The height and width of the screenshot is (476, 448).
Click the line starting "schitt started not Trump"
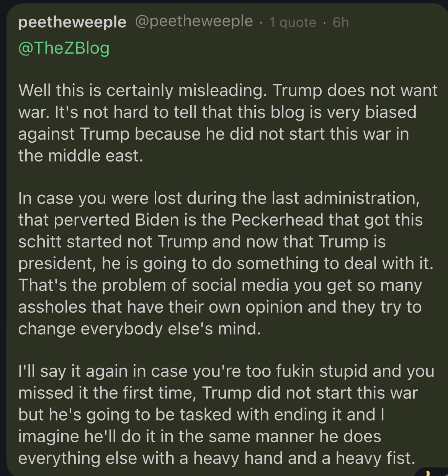click(x=202, y=242)
